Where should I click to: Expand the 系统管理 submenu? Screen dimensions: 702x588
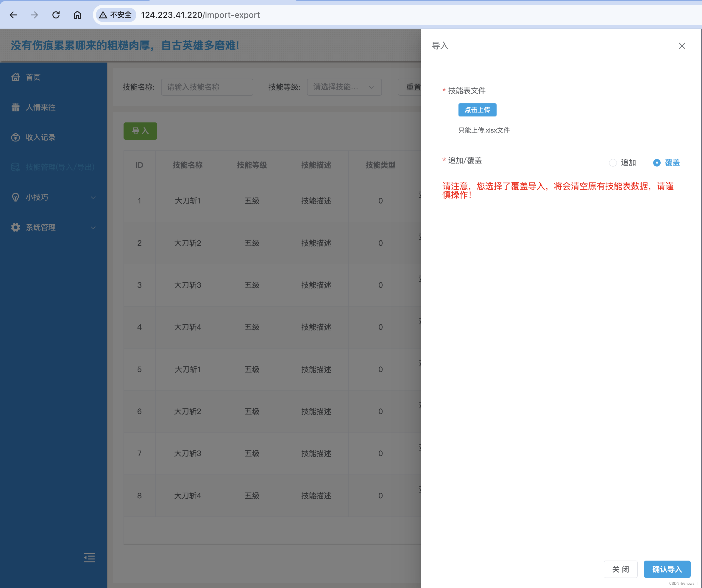pos(54,228)
